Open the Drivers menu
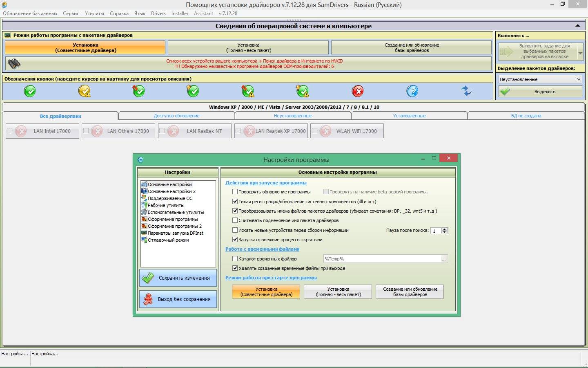588x368 pixels. click(x=158, y=13)
